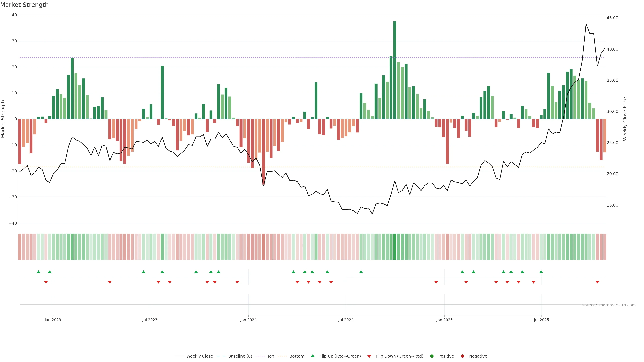Screen dimensions: 644x362
Task: Toggle Baseline (0) legend entry
Action: coord(240,356)
